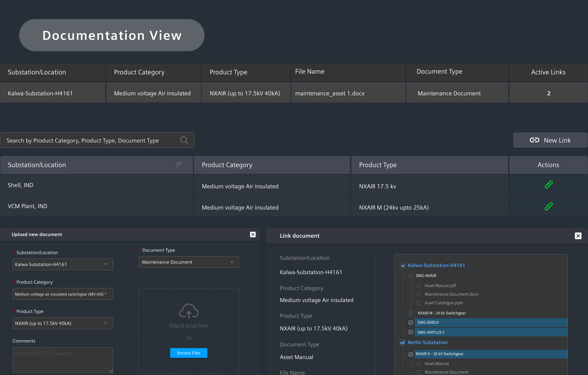Click the Browse Files button

189,353
